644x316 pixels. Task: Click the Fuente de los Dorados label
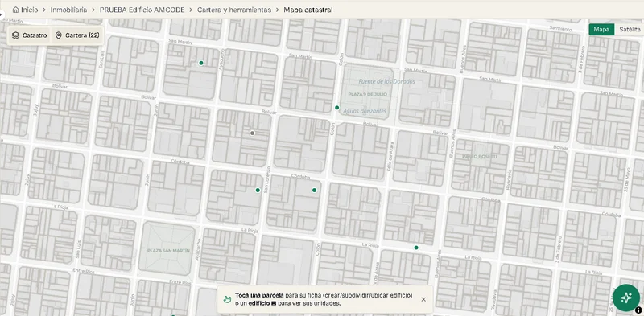point(387,81)
